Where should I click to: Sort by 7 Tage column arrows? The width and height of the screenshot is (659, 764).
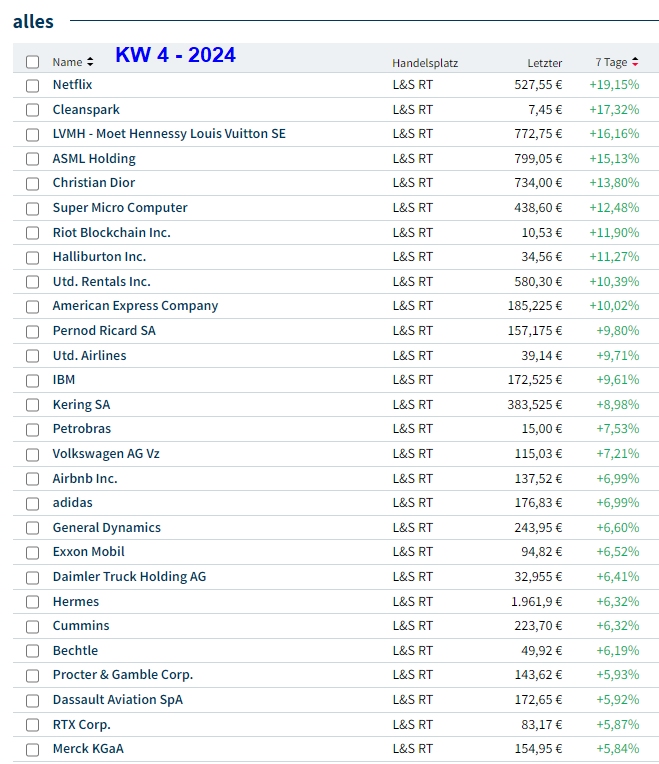point(635,63)
